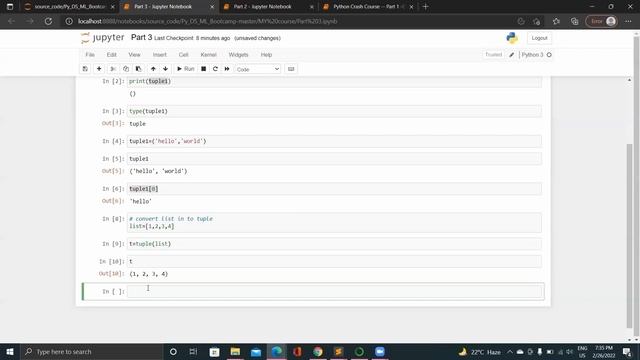
Task: Rename the notebook title Part 3
Action: tap(141, 38)
